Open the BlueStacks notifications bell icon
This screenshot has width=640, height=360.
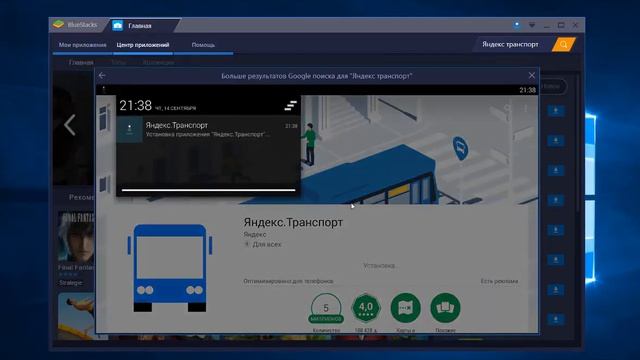(517, 24)
